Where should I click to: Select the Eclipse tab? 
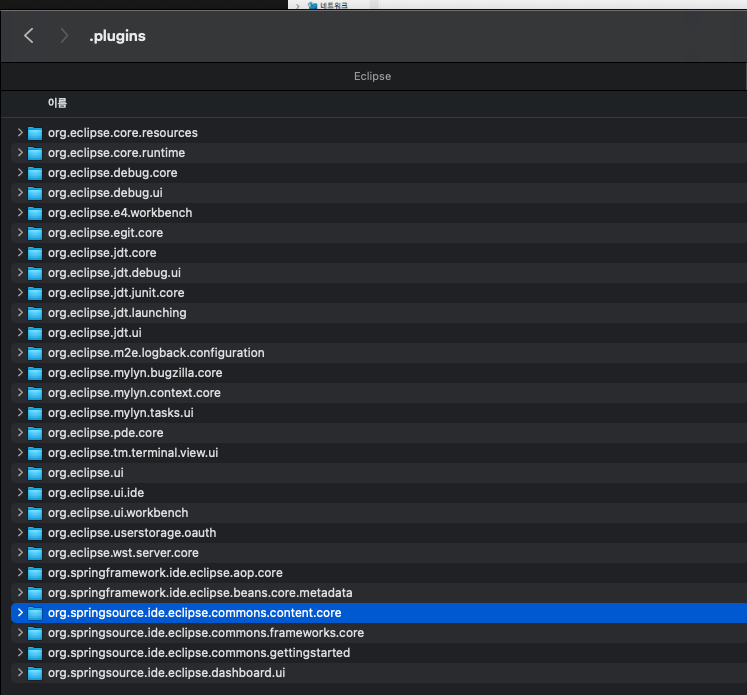coord(373,76)
